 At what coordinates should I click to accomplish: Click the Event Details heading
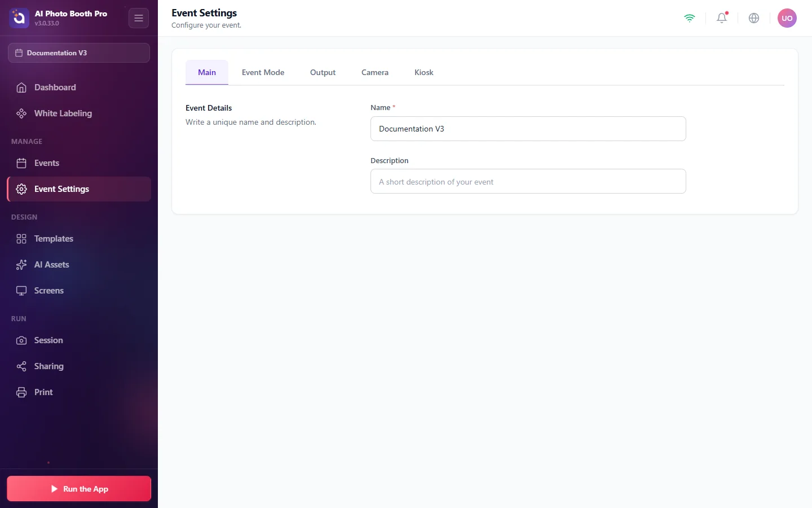pyautogui.click(x=209, y=108)
